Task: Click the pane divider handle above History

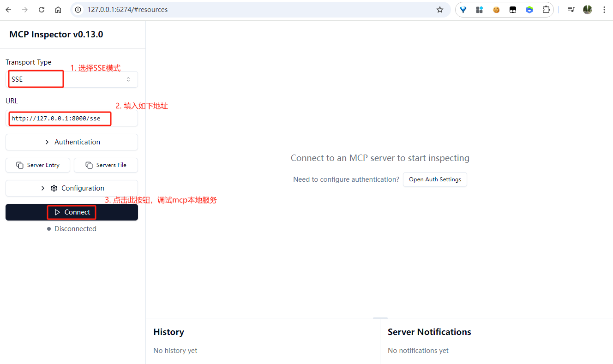Action: (380, 318)
